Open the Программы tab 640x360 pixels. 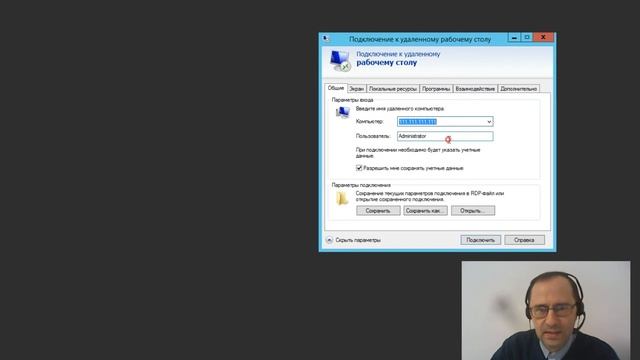click(x=436, y=89)
